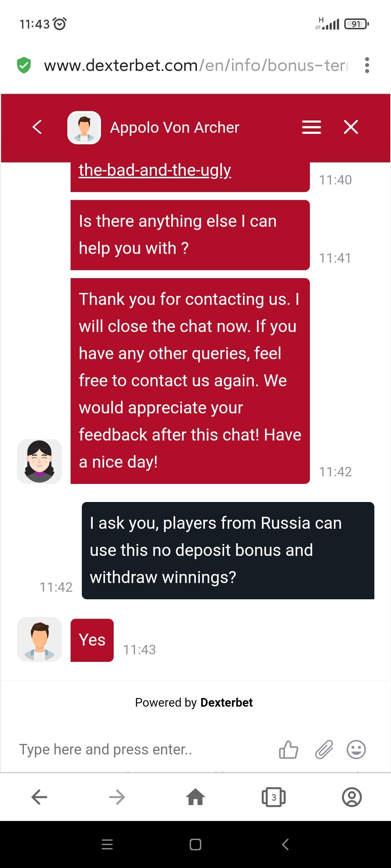The height and width of the screenshot is (868, 391).
Task: Open the the-bad-and-the-ugly link
Action: pyautogui.click(x=155, y=170)
